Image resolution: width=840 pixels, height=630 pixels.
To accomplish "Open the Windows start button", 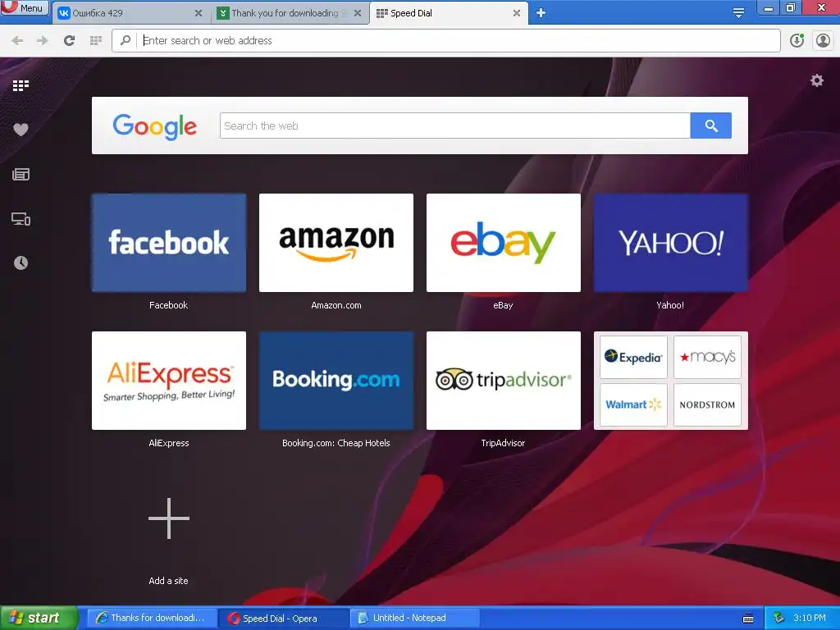I will (39, 618).
